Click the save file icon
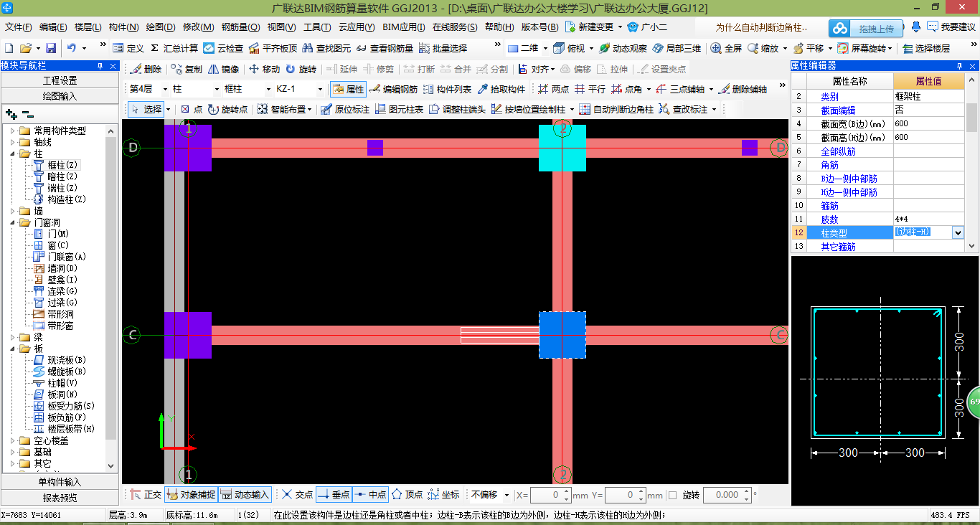 coord(51,48)
